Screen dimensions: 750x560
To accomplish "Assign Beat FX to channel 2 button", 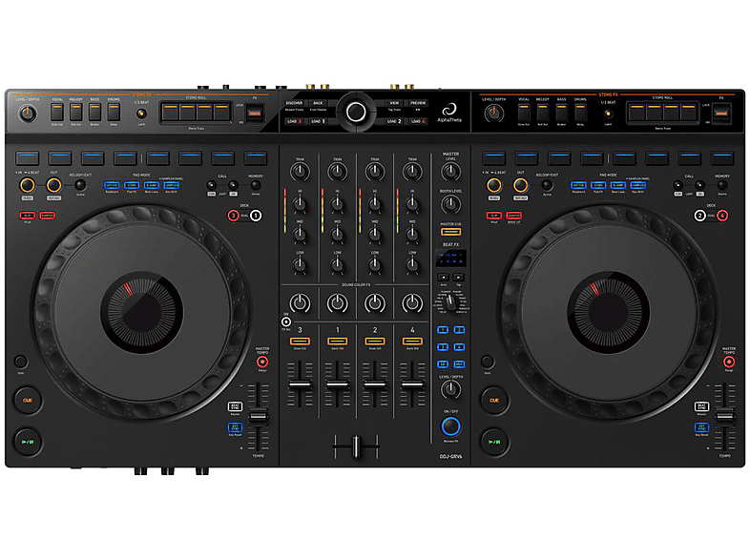I will point(459,330).
